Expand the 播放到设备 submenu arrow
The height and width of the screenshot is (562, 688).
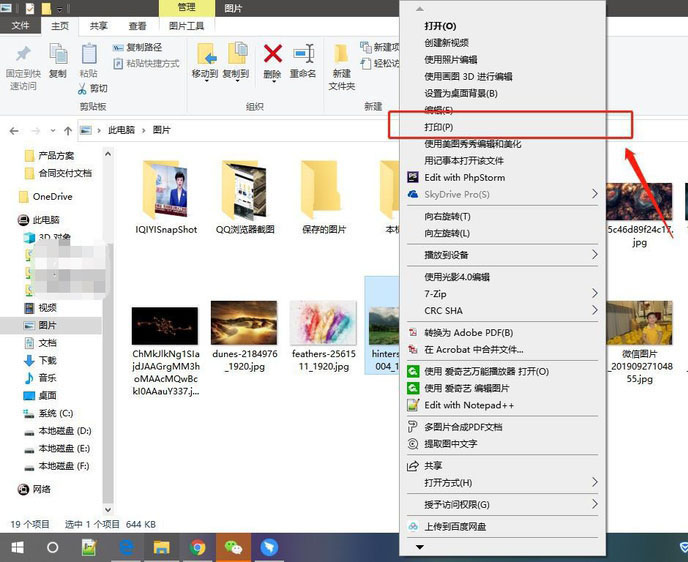(x=595, y=254)
